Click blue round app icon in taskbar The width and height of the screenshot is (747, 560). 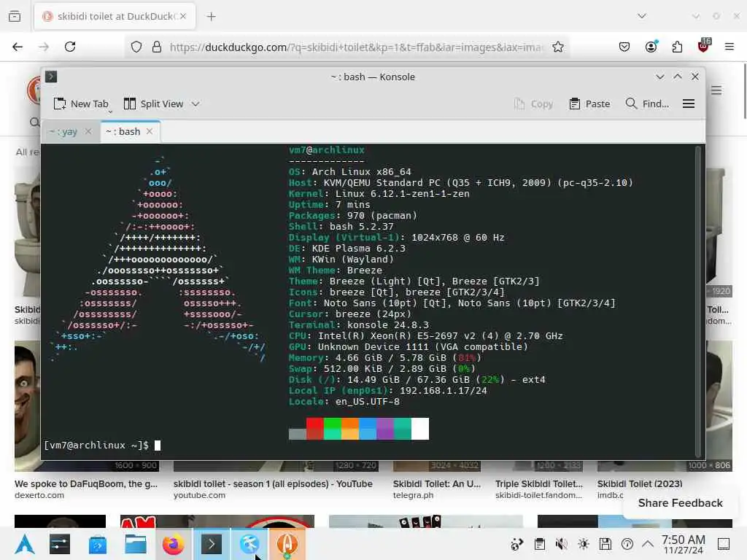coord(249,544)
